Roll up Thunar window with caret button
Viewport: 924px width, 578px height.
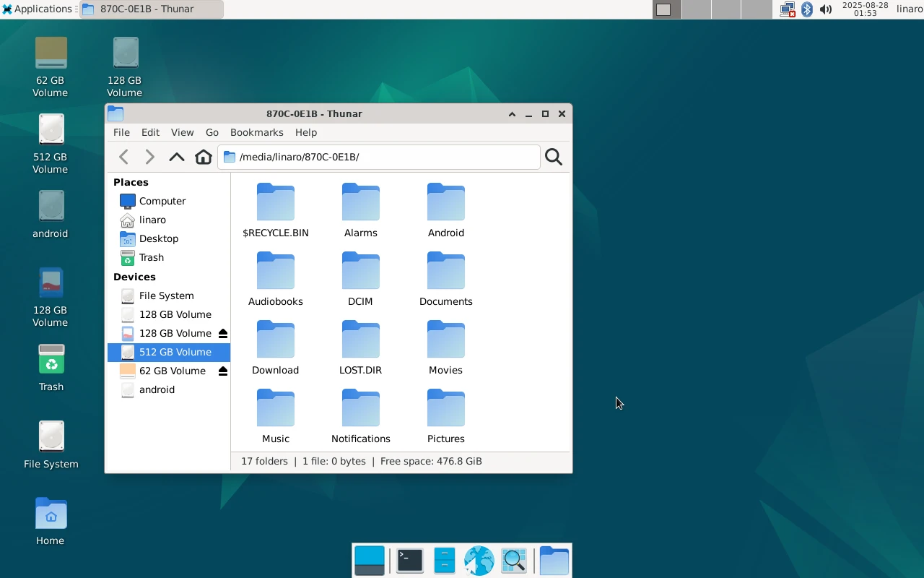[x=512, y=114]
